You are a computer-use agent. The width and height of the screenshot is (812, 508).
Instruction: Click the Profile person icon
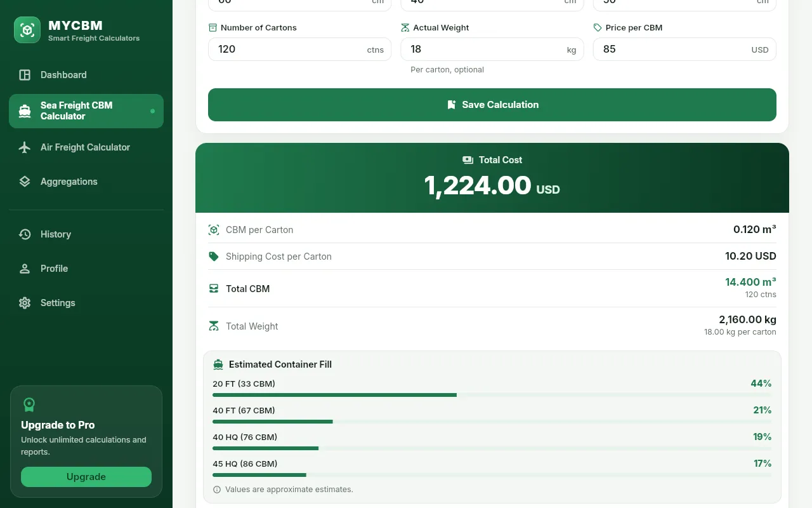pos(25,269)
